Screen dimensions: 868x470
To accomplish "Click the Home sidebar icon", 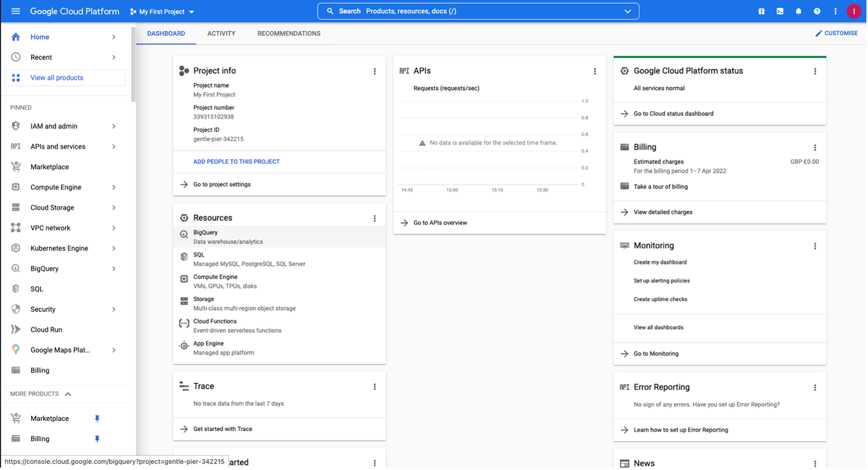I will (16, 37).
